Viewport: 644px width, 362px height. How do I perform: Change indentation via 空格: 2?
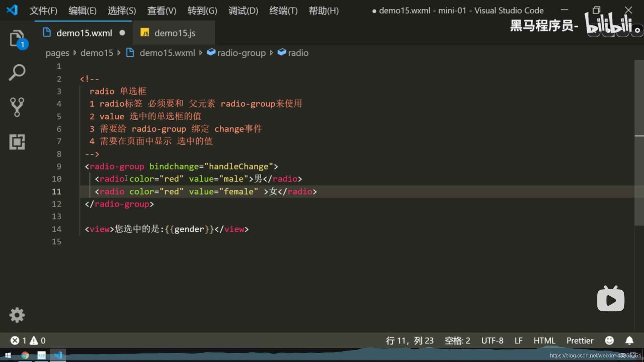(458, 341)
